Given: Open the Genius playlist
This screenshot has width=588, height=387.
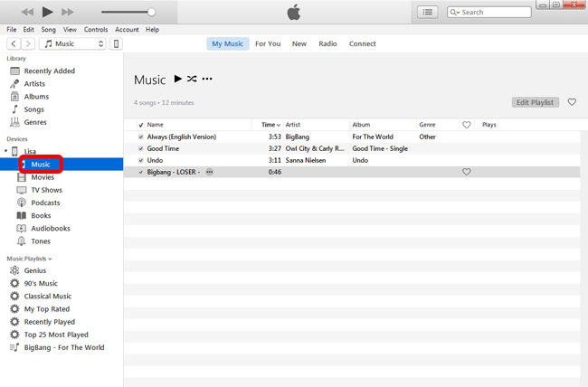Looking at the screenshot, I should coord(35,270).
